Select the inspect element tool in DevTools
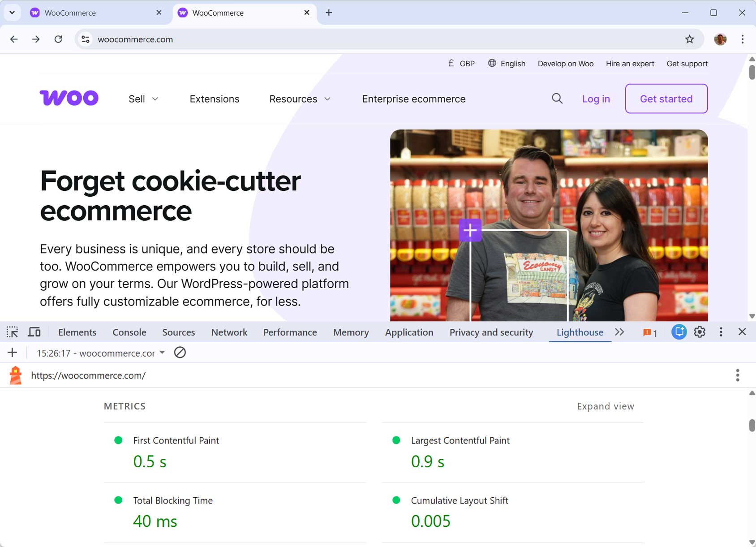 pos(12,332)
